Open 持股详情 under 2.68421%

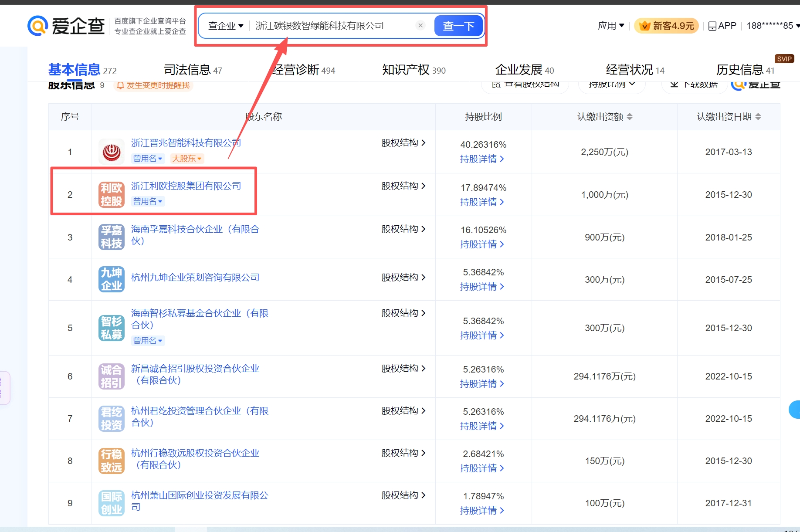(x=482, y=468)
